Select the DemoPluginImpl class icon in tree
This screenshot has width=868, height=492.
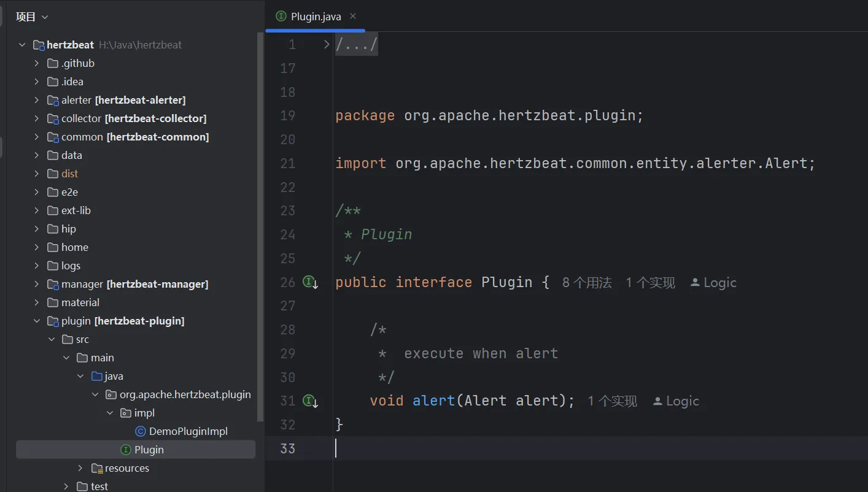click(140, 431)
